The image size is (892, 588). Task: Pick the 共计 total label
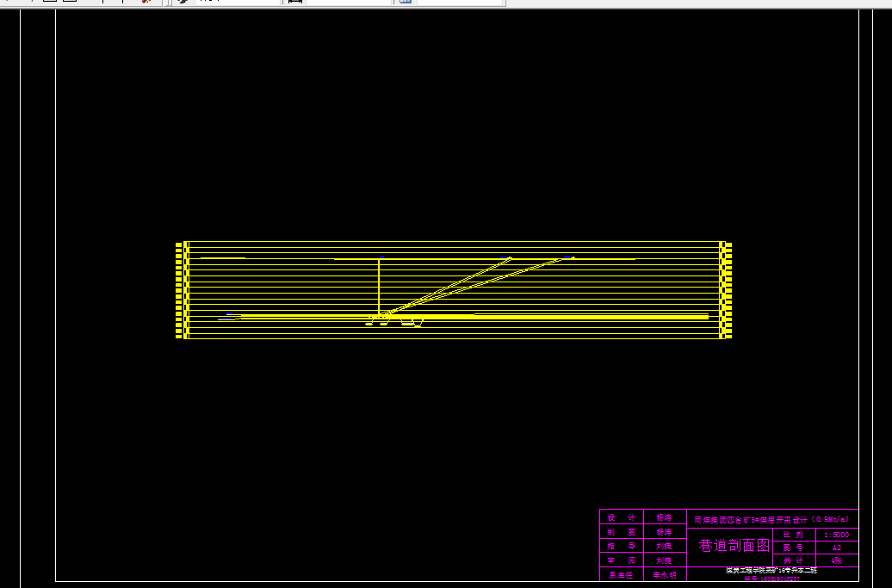(x=793, y=560)
